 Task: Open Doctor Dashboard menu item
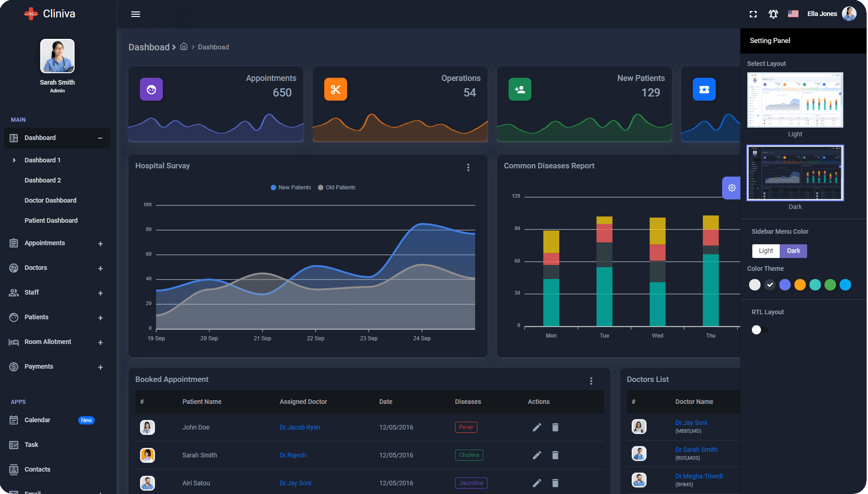tap(50, 200)
